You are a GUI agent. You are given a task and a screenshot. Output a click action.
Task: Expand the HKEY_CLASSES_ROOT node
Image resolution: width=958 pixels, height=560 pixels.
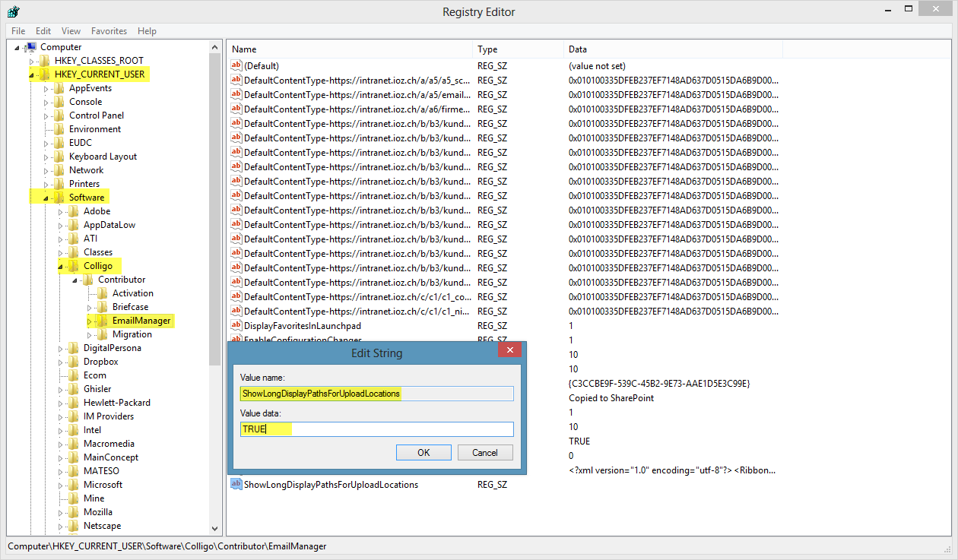(x=31, y=61)
